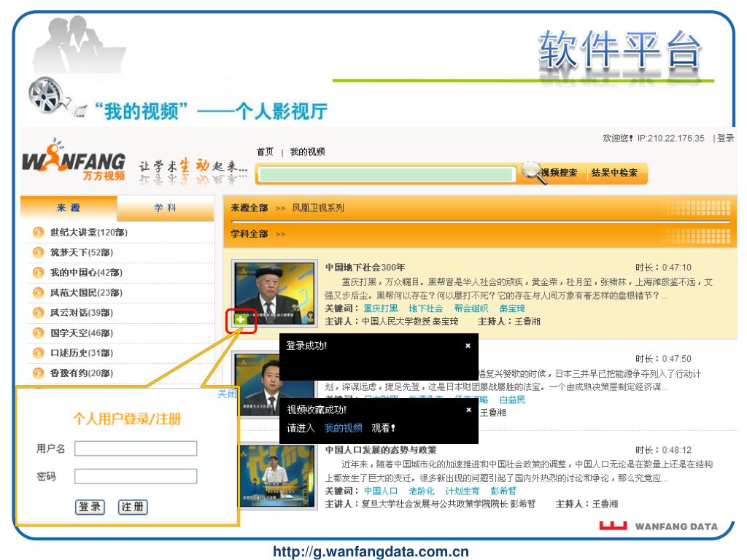The width and height of the screenshot is (747, 560).
Task: Close the 视频收藏成功 popup
Action: (468, 410)
